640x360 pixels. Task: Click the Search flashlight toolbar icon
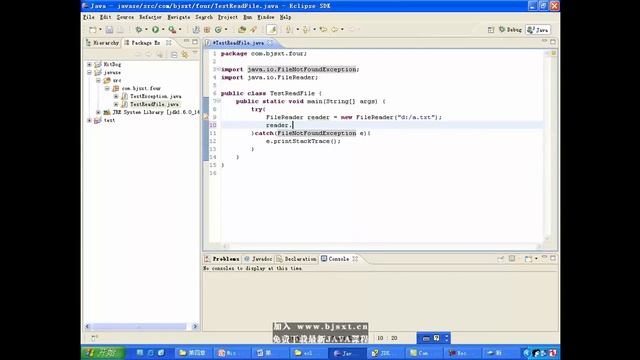253,29
